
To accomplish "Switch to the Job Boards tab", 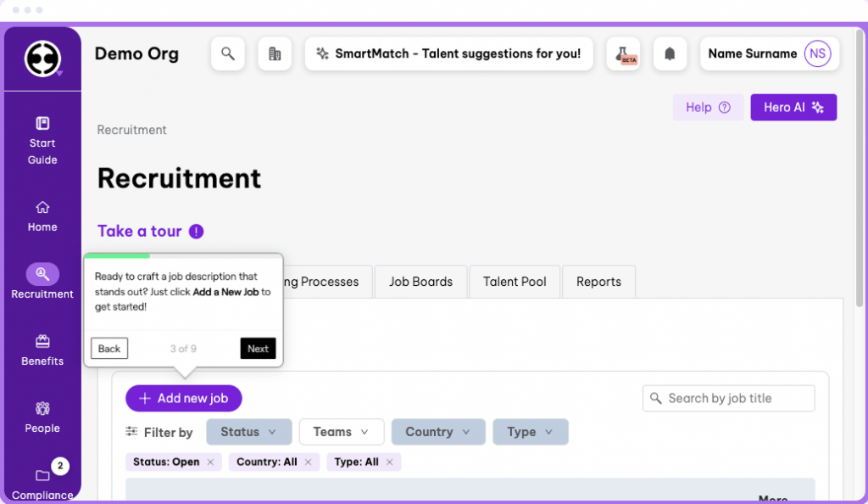I will click(420, 282).
